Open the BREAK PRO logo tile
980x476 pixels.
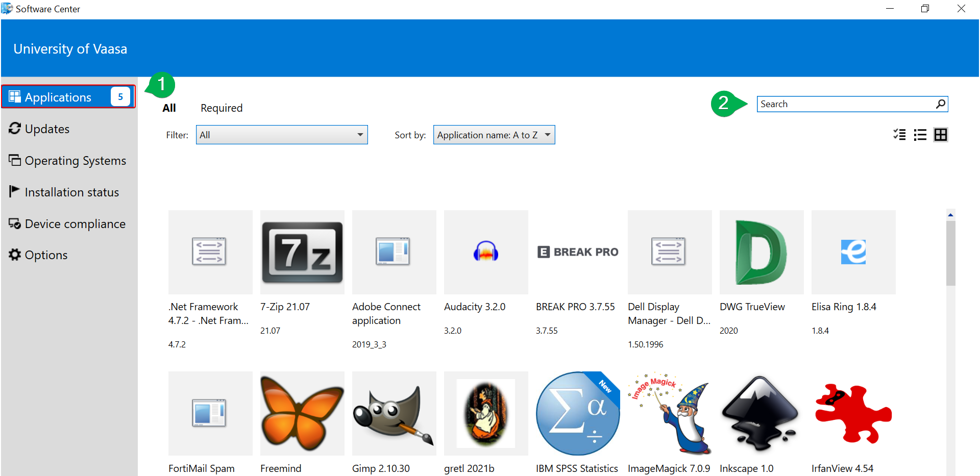(x=578, y=252)
